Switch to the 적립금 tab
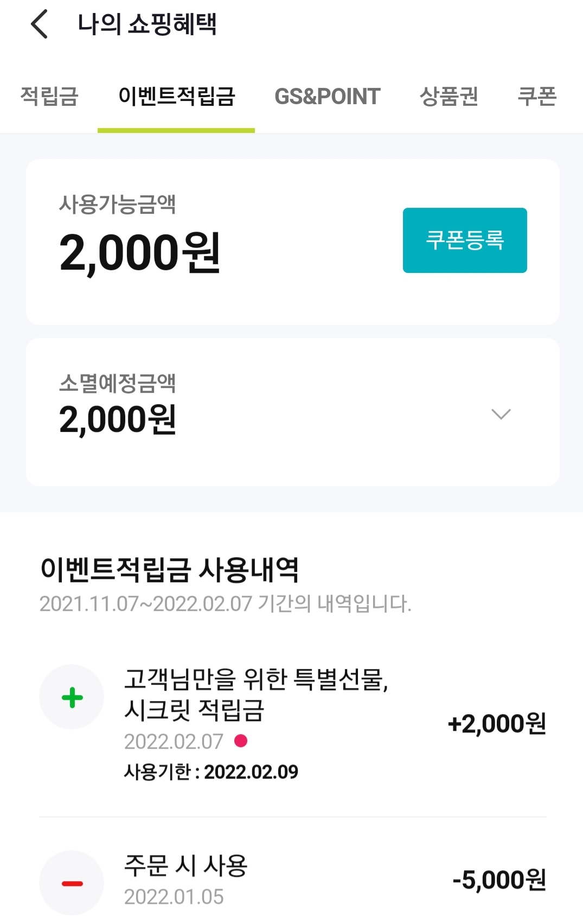The width and height of the screenshot is (583, 924). coord(49,97)
